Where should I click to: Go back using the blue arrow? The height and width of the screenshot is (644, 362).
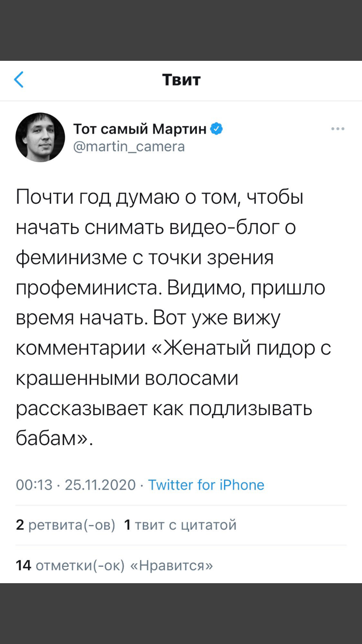click(x=19, y=80)
